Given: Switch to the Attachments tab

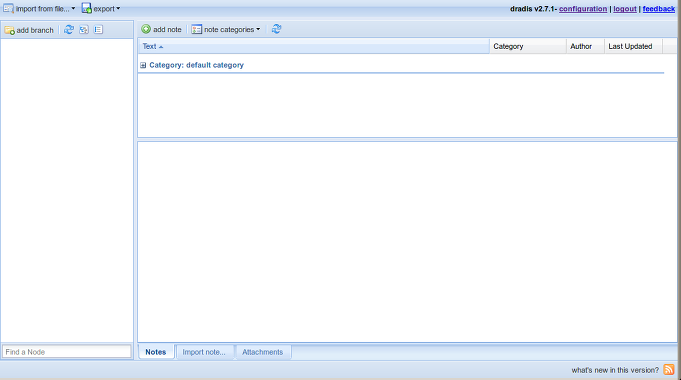Looking at the screenshot, I should point(262,352).
